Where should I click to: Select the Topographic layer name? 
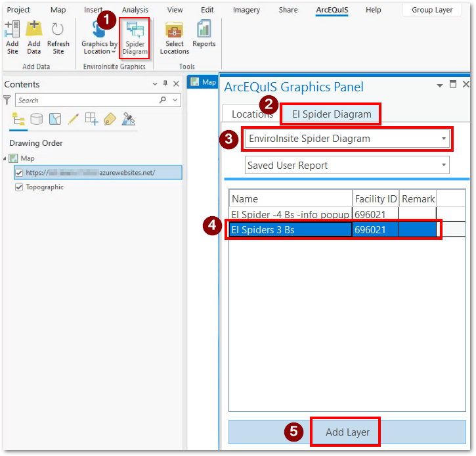[45, 187]
